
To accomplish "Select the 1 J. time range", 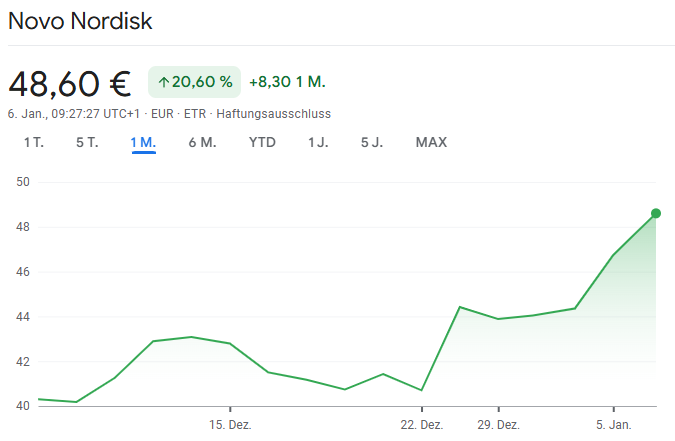I will (318, 142).
